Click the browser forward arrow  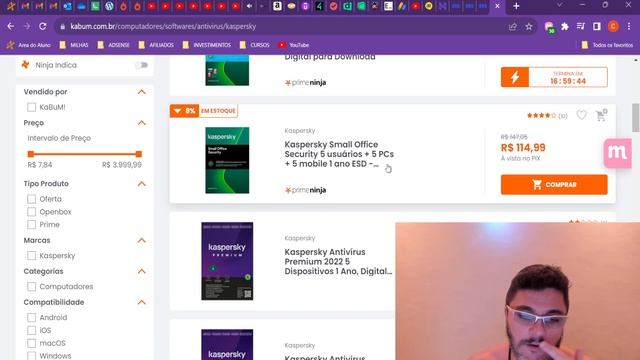[27, 27]
